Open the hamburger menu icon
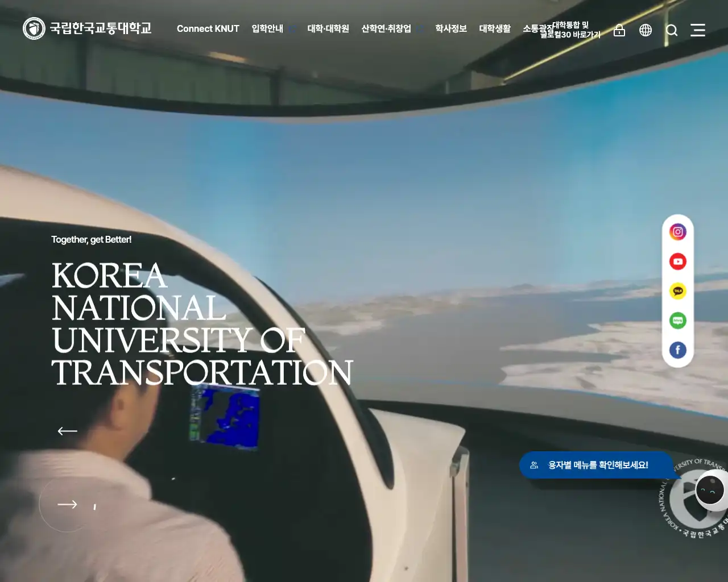 [698, 30]
